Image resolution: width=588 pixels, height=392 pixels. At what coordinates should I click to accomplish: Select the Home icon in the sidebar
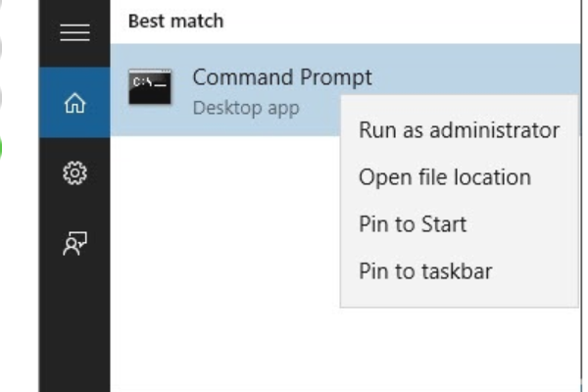[x=74, y=102]
